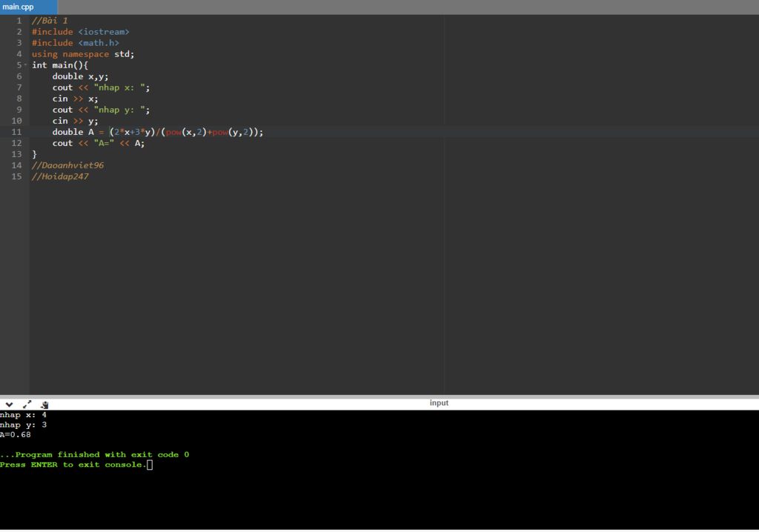Click the clear console icon

coord(44,405)
